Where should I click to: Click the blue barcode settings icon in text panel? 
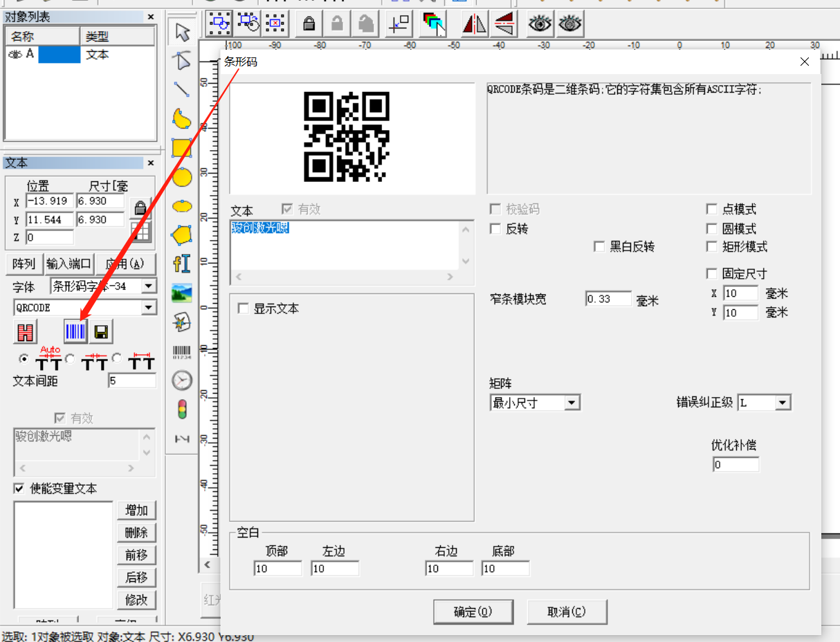[x=75, y=331]
